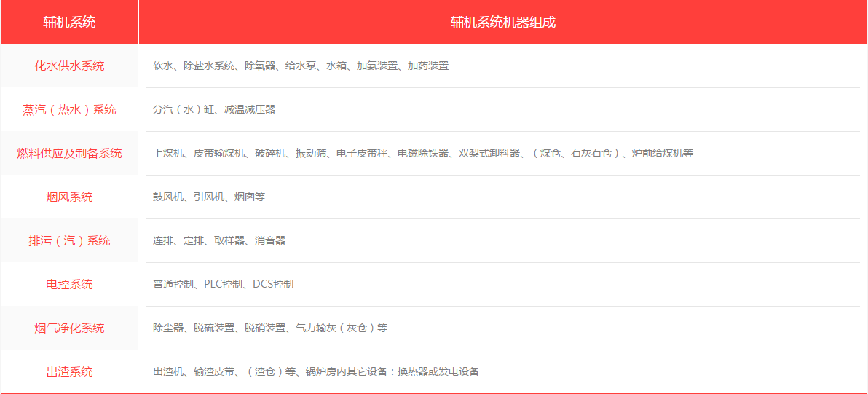Select the 烟风系统 row label
The image size is (868, 394).
[69, 197]
